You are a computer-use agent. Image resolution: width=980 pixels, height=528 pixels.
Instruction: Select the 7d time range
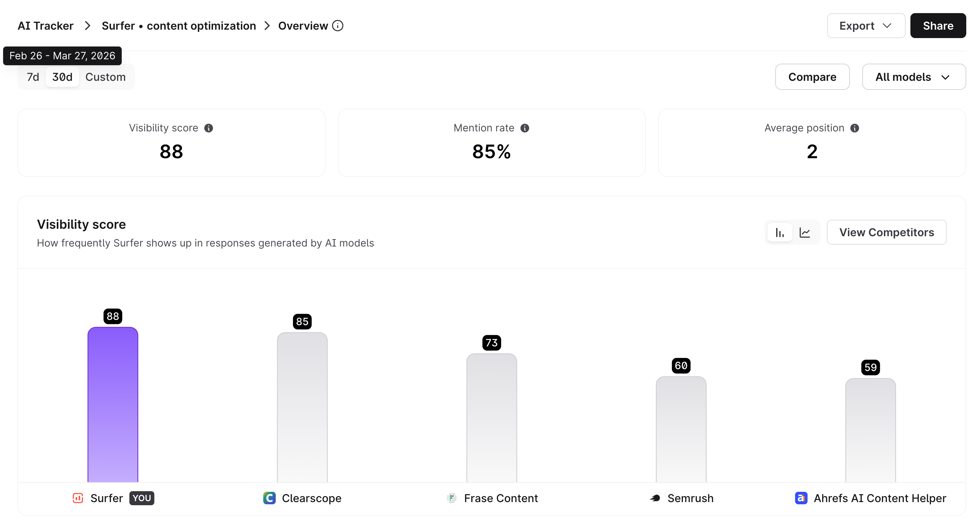click(x=33, y=77)
